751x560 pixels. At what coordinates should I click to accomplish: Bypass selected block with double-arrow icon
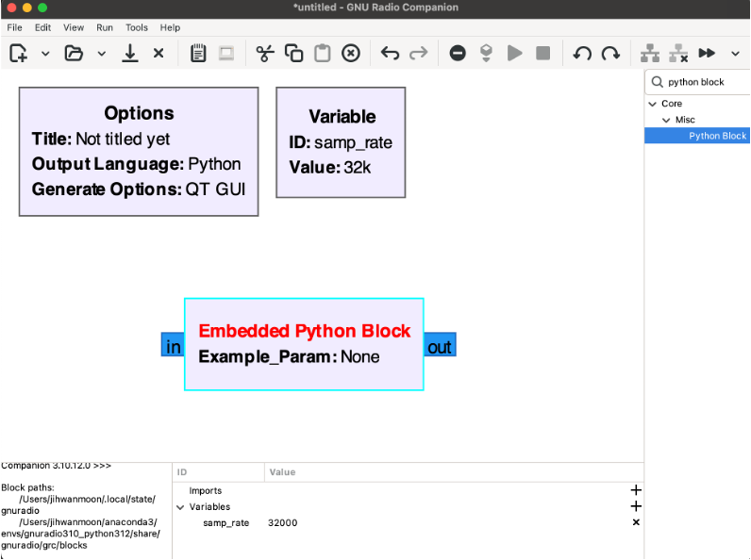[707, 53]
